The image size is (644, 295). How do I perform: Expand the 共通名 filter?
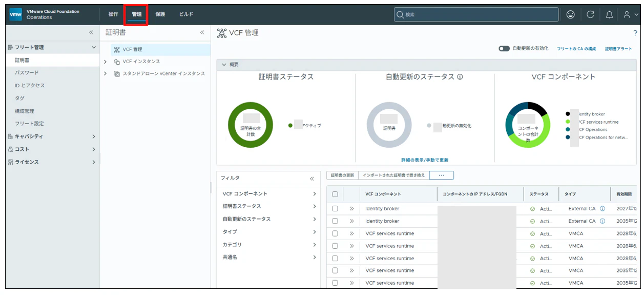coord(314,257)
